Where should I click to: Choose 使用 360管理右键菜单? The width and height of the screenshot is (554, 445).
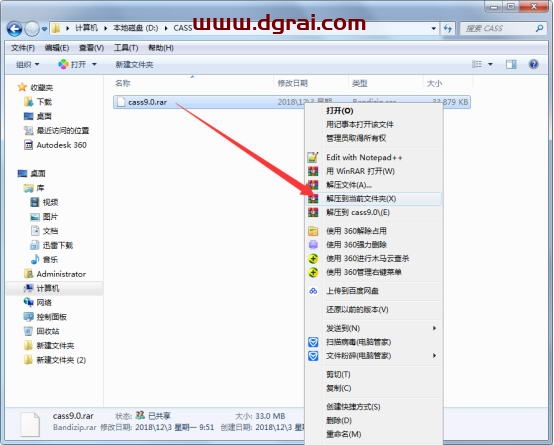coord(374,272)
